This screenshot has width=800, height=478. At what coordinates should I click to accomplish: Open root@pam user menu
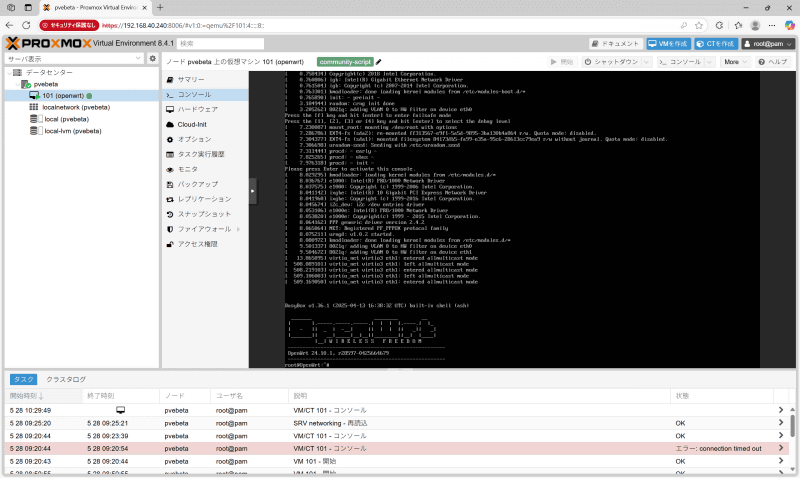pyautogui.click(x=768, y=44)
